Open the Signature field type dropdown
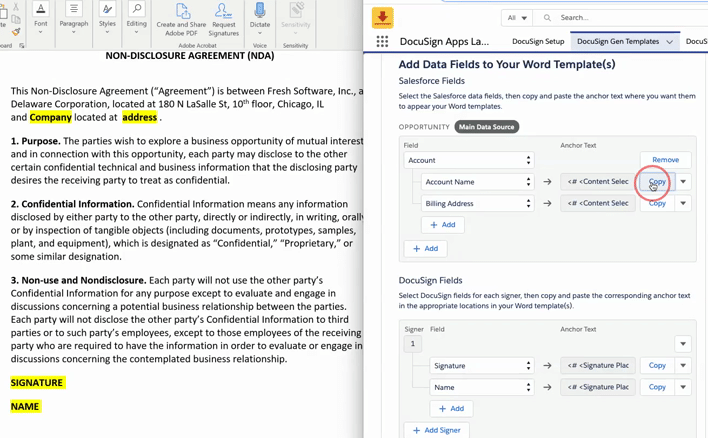Viewport: 708px width, 438px height. click(481, 366)
